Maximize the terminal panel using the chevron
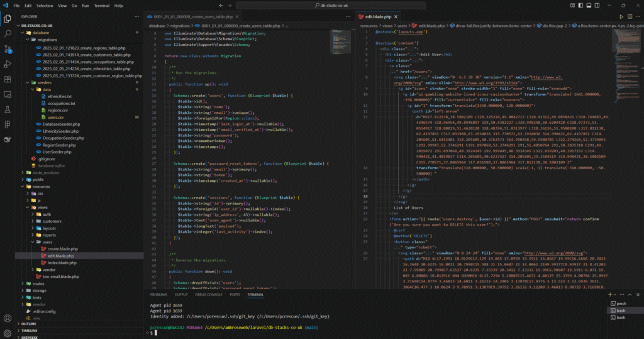 point(630,294)
